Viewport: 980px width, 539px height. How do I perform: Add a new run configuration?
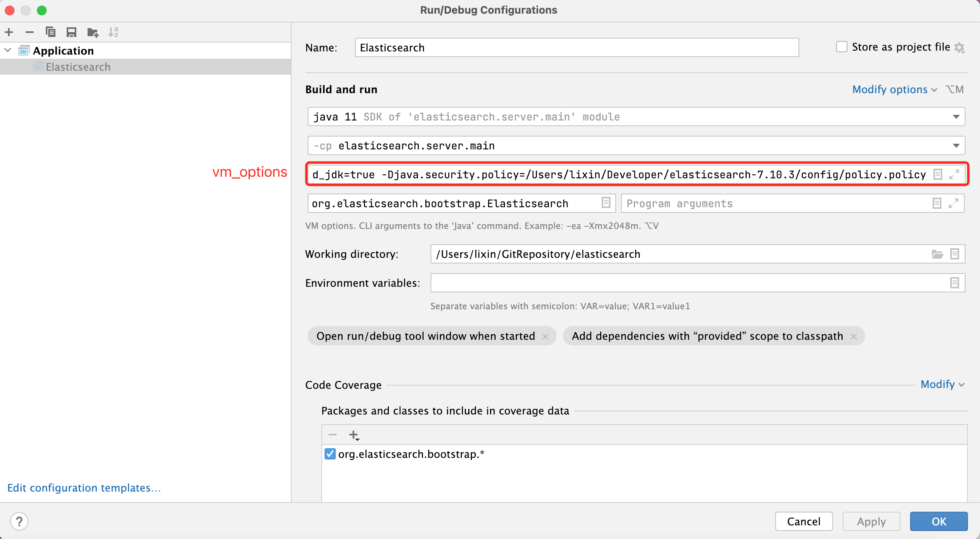coord(9,32)
